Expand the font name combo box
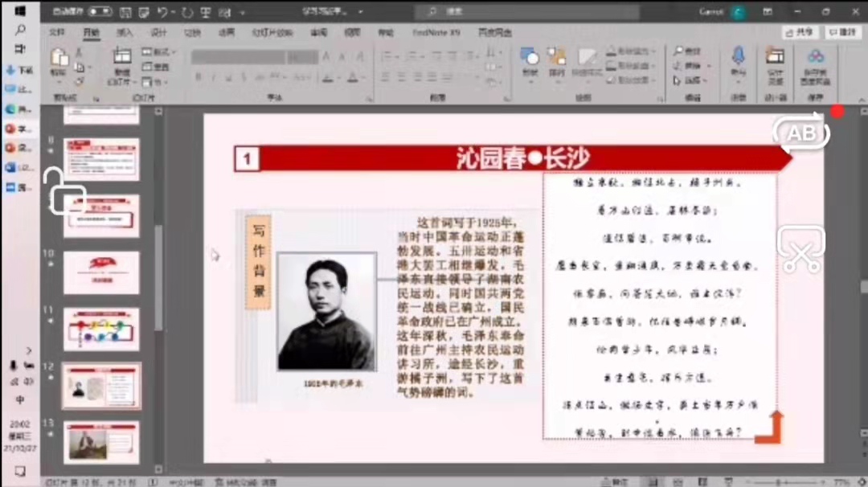Image resolution: width=868 pixels, height=487 pixels. coord(254,57)
